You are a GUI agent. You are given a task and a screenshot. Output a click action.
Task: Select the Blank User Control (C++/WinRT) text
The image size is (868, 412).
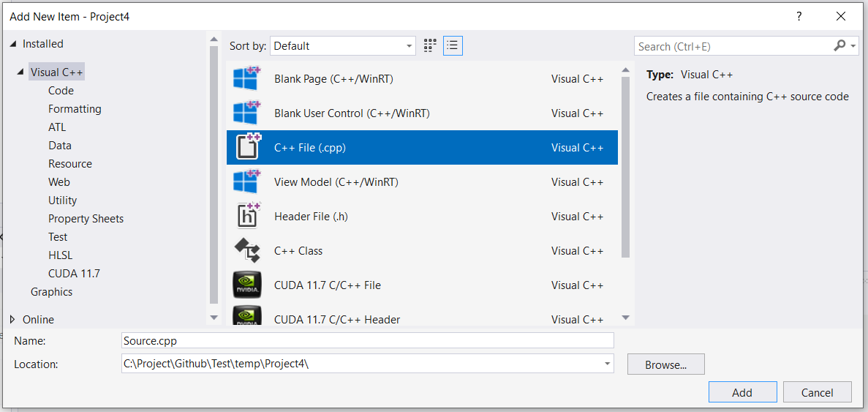pyautogui.click(x=352, y=113)
